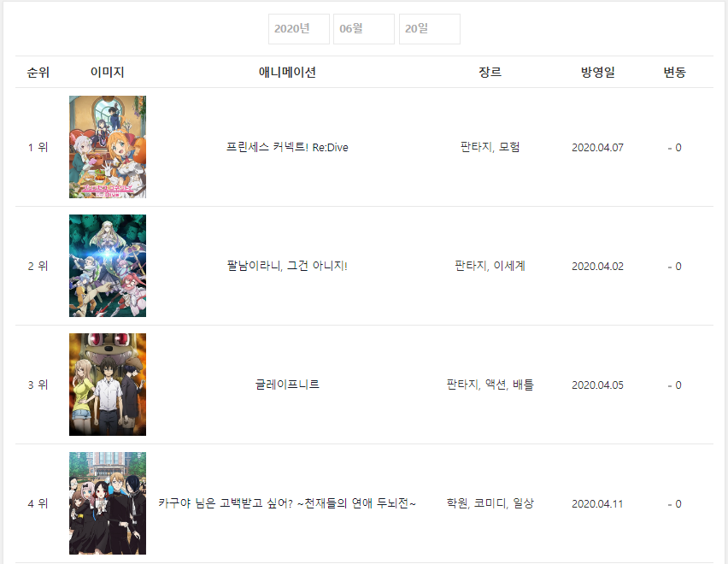
Task: Select the 학원, 코미디, 일상 genre text
Action: pos(490,503)
